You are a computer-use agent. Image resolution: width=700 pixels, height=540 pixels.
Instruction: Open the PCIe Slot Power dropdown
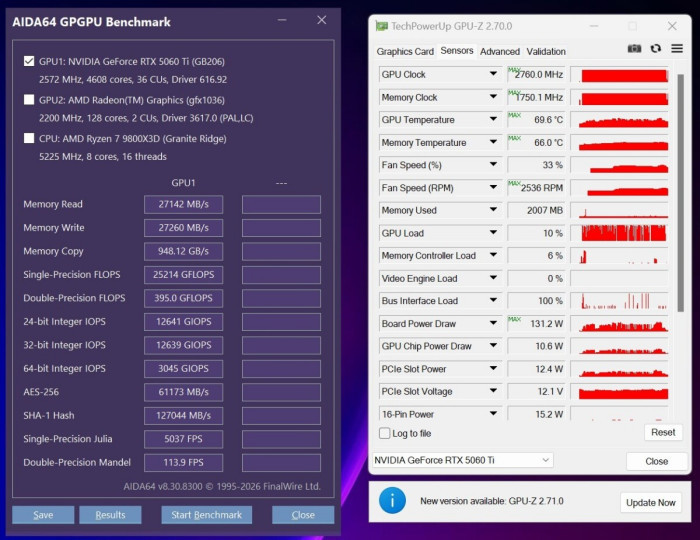pos(493,368)
